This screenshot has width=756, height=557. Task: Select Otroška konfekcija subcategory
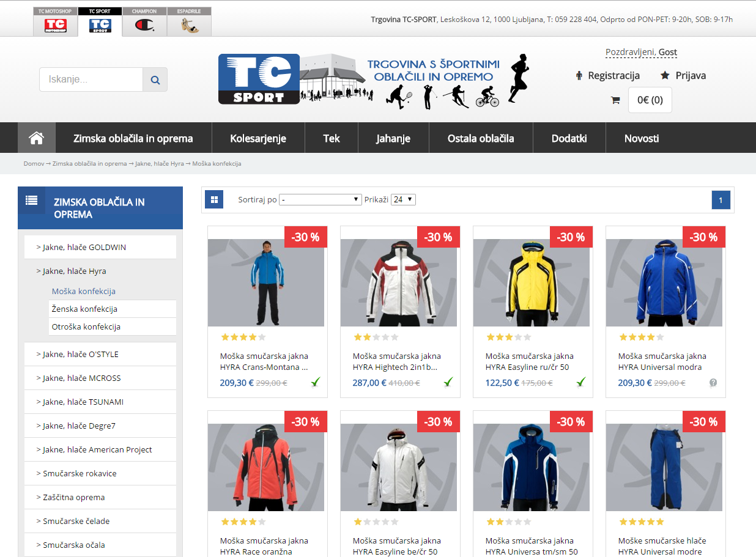pyautogui.click(x=113, y=326)
